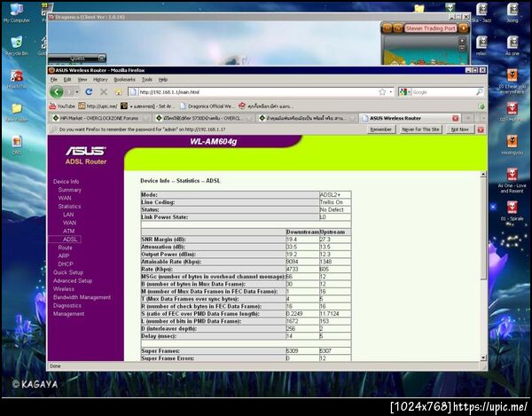
Task: Switch to the Edifier S730D tab
Action: 202,118
